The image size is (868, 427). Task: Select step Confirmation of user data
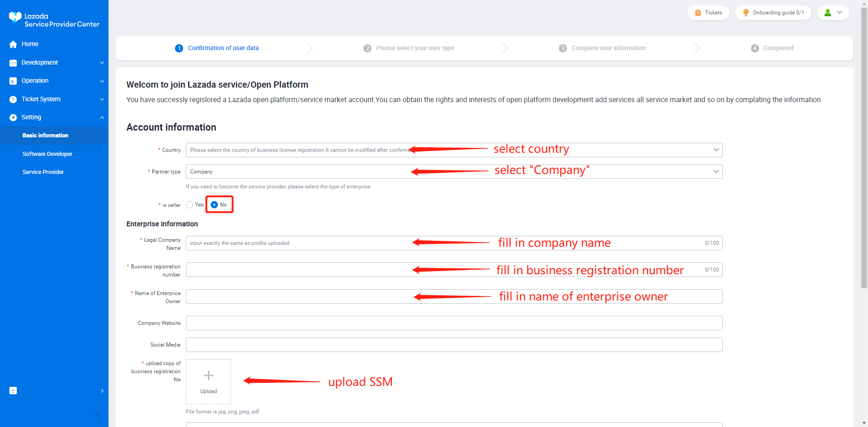(217, 48)
